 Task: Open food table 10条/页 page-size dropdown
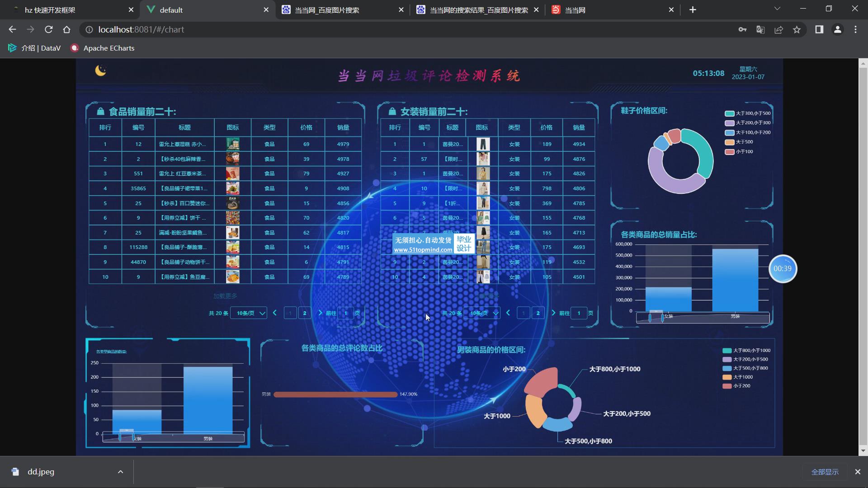coord(249,313)
